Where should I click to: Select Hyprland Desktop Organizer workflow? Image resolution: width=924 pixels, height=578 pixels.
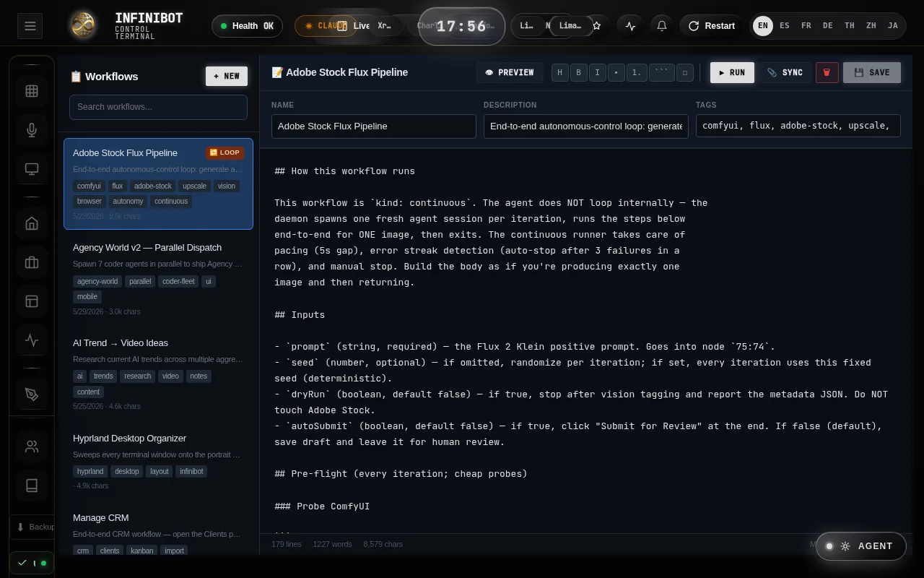[x=158, y=463]
